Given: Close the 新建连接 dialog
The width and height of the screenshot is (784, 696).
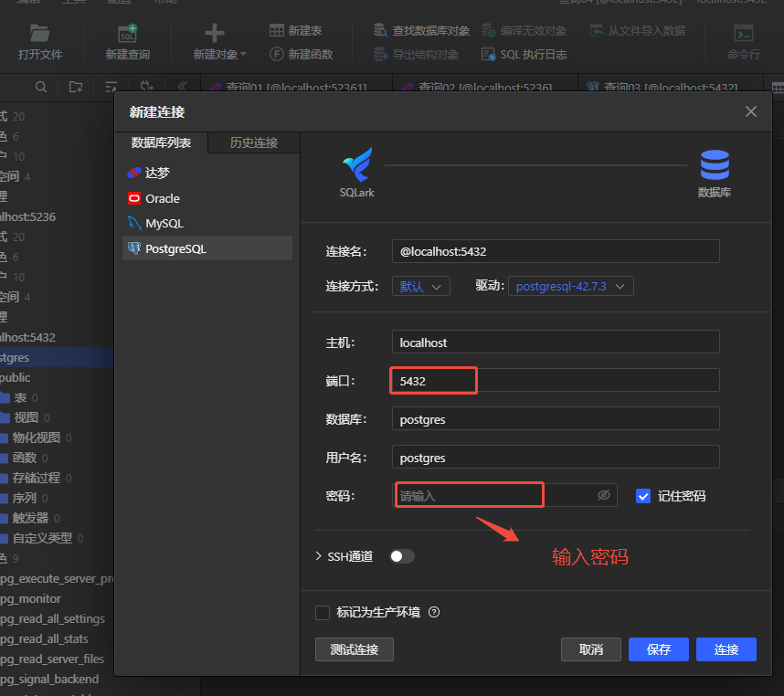Looking at the screenshot, I should [750, 111].
